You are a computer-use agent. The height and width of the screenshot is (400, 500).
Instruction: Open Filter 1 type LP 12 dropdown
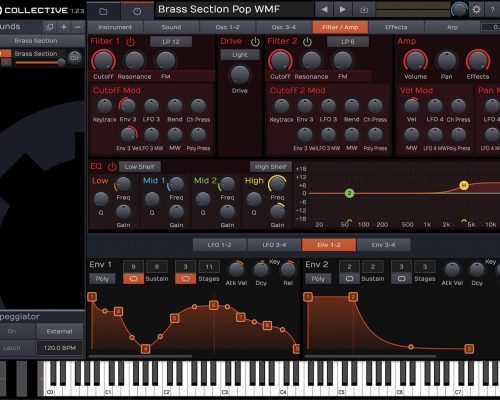[171, 42]
